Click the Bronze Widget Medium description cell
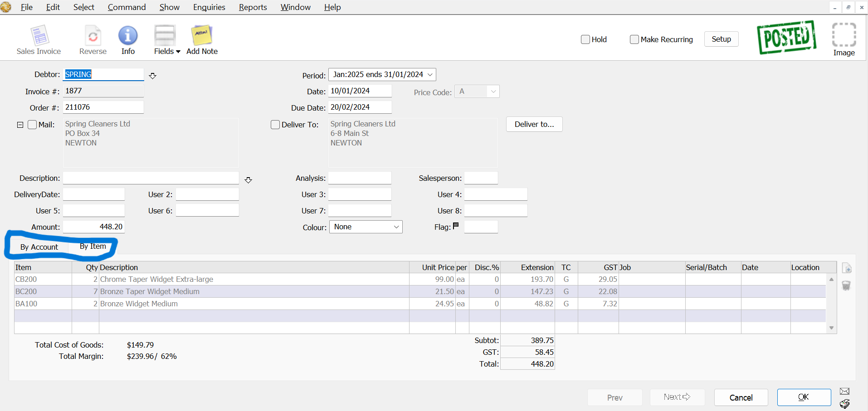 click(254, 304)
